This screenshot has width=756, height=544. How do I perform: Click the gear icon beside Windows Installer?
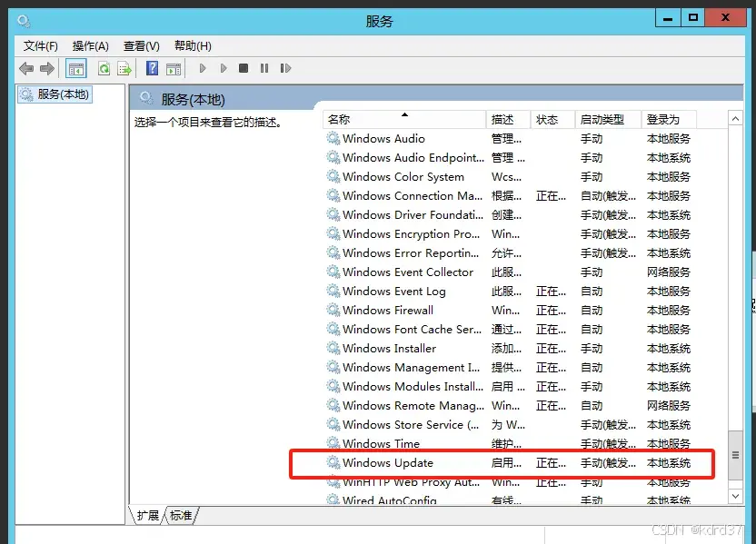click(x=333, y=348)
